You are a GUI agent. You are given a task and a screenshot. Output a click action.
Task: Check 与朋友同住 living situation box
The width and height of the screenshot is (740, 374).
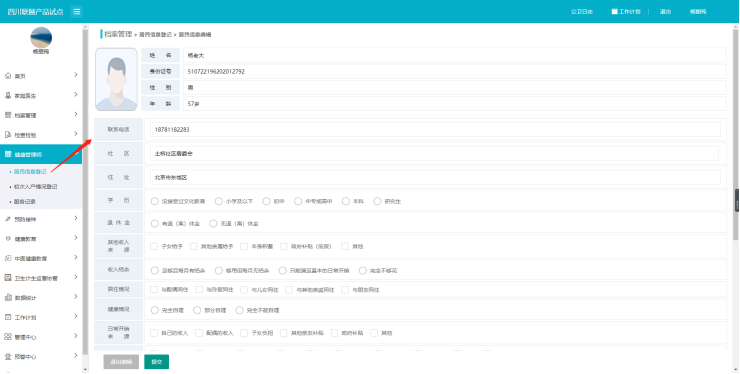pos(345,289)
